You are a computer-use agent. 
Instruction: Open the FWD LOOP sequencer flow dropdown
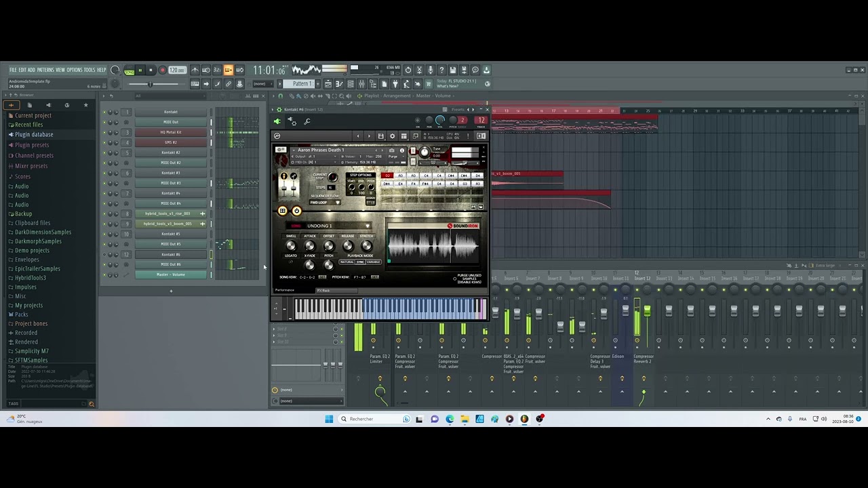click(x=325, y=203)
